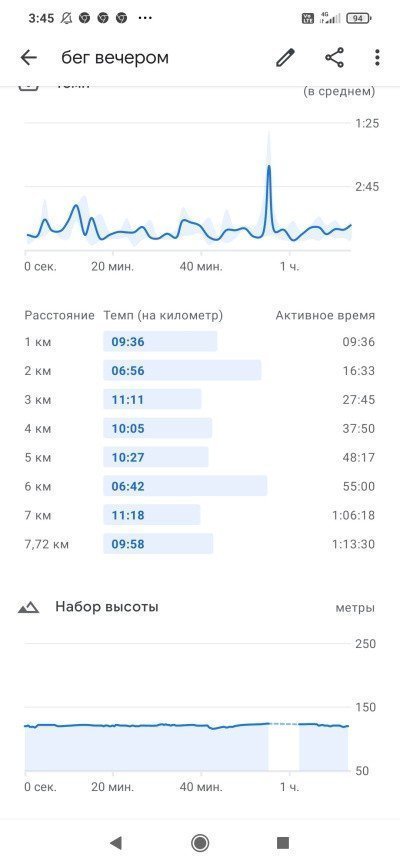The height and width of the screenshot is (867, 400).
Task: Select the 06:56 pace bar for 2 км
Action: coord(182,370)
